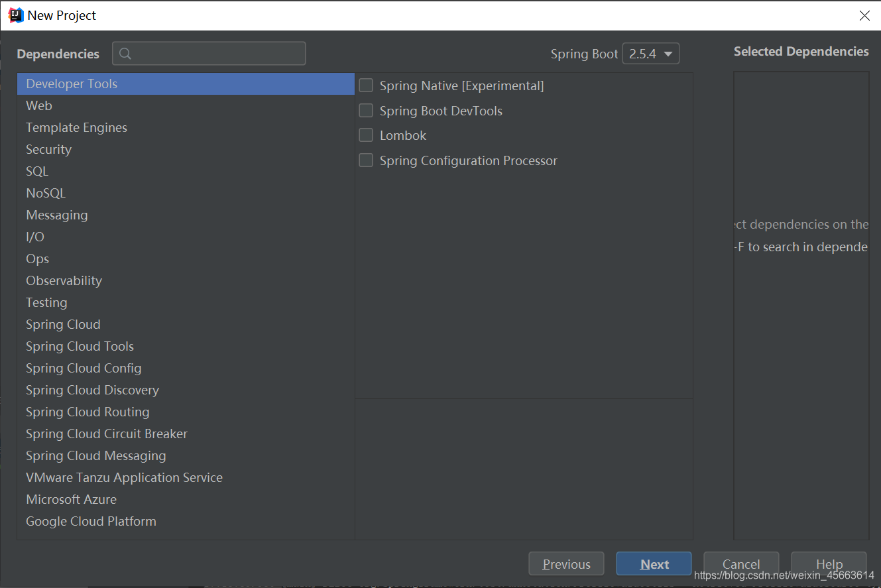Screen dimensions: 881x588
Task: Enable the Spring Boot DevTools checkbox
Action: tap(366, 111)
